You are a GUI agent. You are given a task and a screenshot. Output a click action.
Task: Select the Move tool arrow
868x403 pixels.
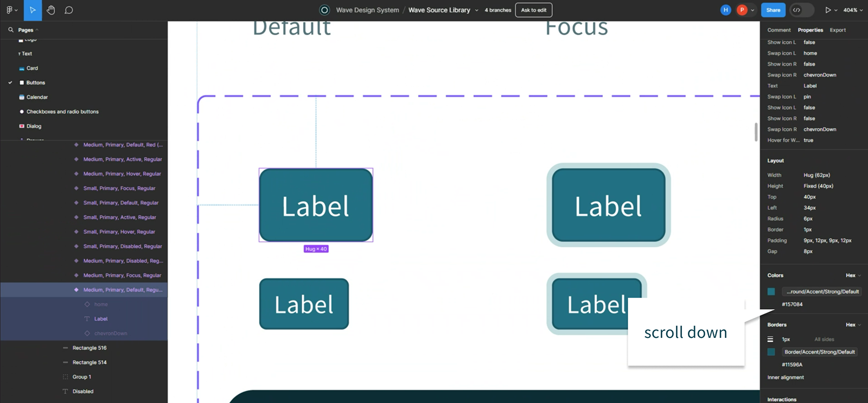33,10
